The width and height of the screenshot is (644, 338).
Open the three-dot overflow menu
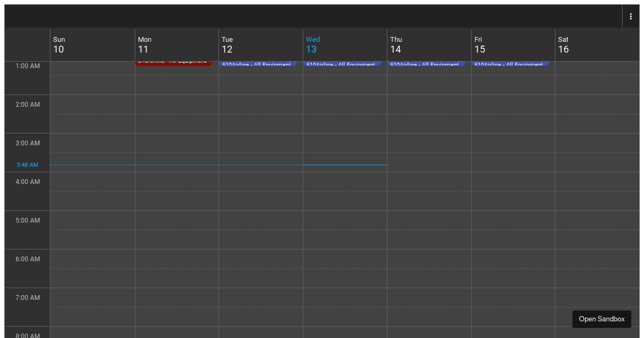click(631, 16)
